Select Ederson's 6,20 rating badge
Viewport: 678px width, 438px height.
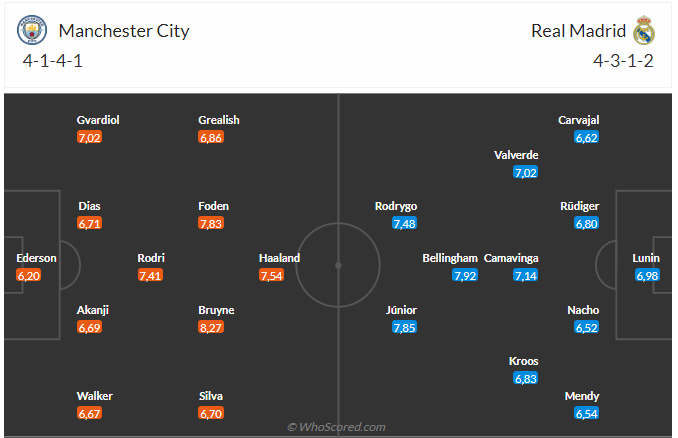pos(29,275)
